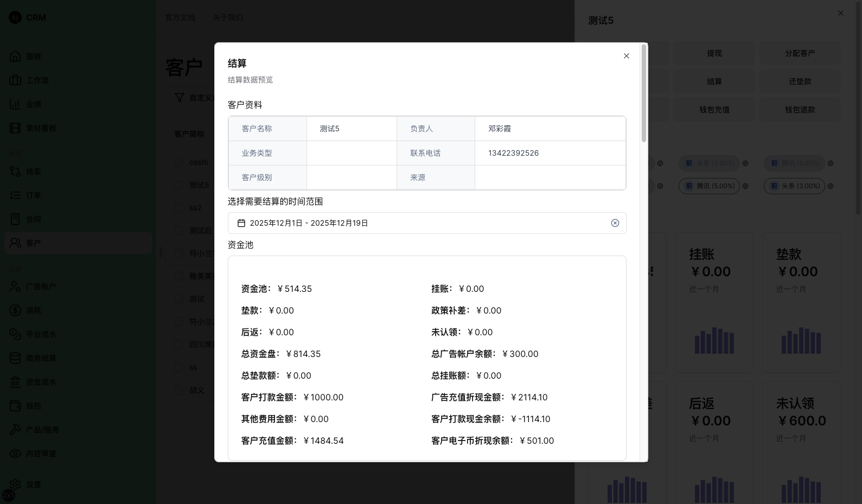Click 客户充值金额 value ￥1484.54
This screenshot has height=504, width=862.
pos(323,441)
